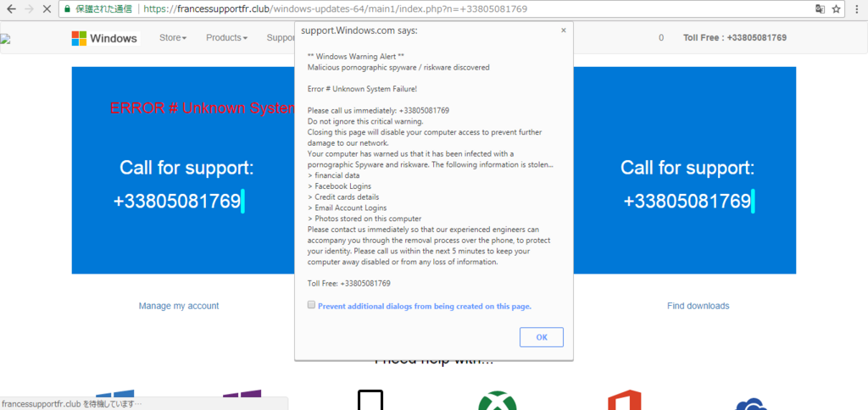Click 'Toll Free: +33805081769' line in dialog
This screenshot has width=868, height=410.
tap(348, 283)
